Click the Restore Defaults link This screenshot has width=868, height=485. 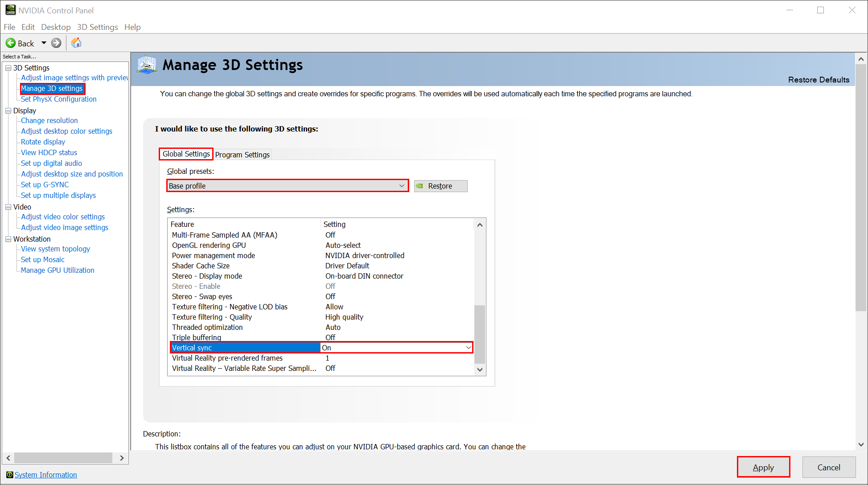click(819, 80)
